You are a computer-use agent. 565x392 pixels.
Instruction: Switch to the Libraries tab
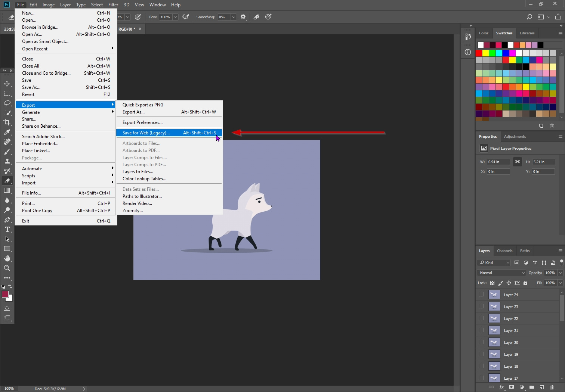click(527, 33)
